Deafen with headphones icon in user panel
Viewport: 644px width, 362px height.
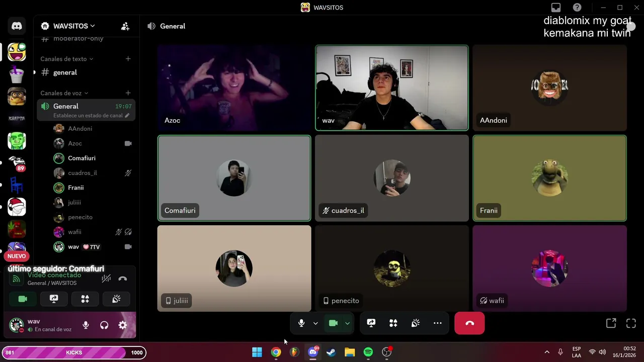coord(104,325)
